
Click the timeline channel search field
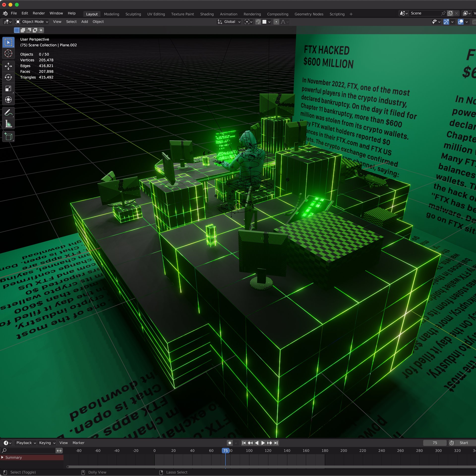tap(28, 451)
